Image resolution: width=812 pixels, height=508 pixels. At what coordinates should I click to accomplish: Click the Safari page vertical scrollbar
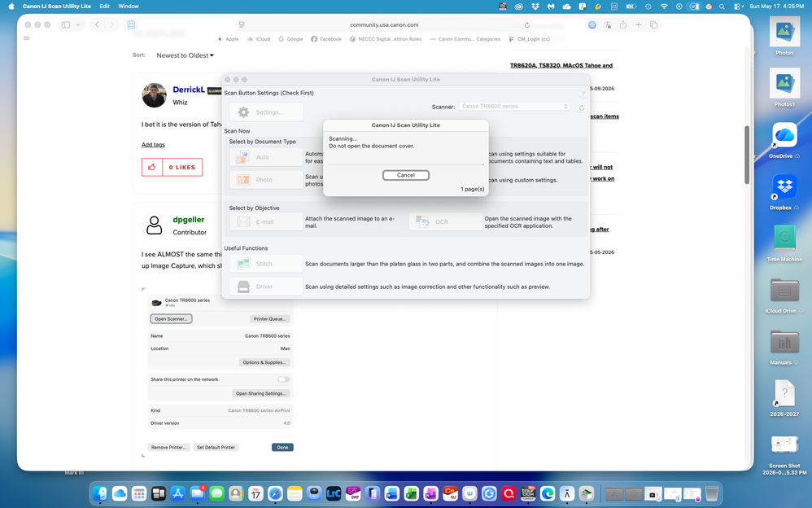[747, 155]
